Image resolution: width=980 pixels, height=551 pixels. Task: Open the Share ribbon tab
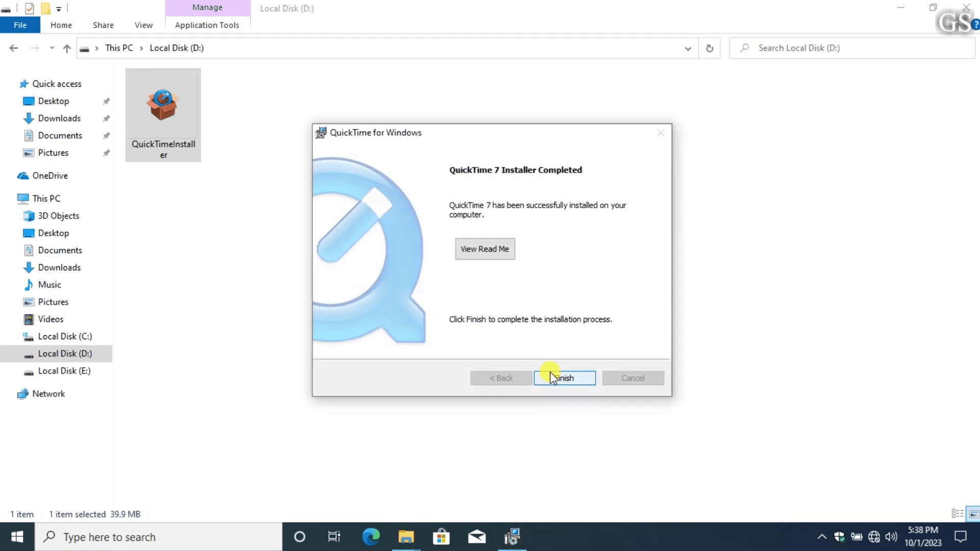[103, 25]
